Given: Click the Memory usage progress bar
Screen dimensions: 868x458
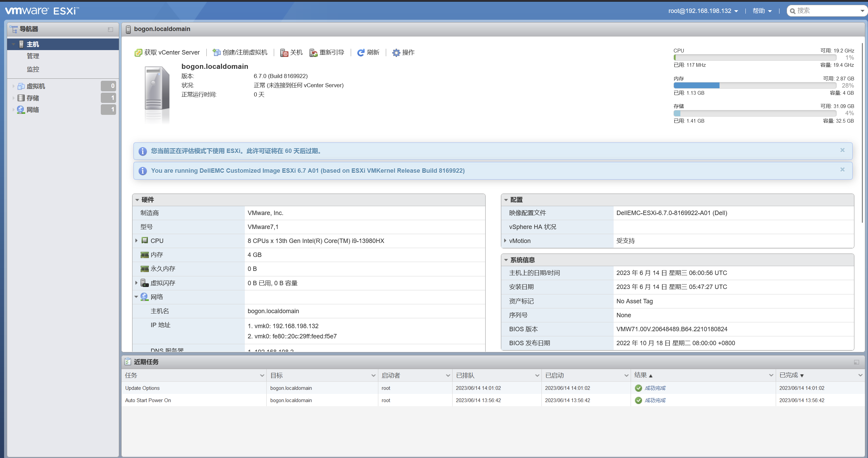Looking at the screenshot, I should (x=755, y=86).
